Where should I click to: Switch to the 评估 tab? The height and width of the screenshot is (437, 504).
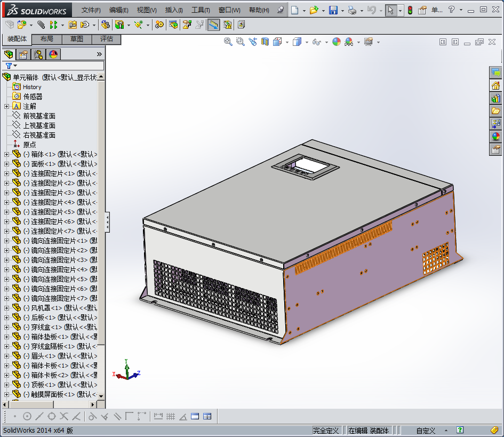tap(106, 39)
